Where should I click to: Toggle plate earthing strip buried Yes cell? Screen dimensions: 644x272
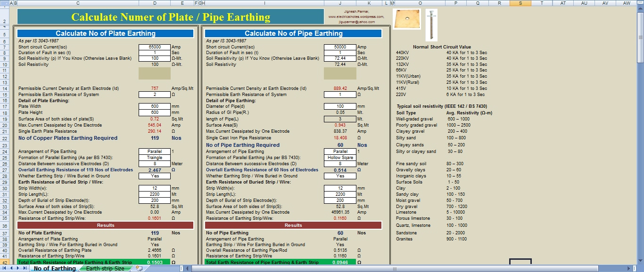(x=154, y=176)
